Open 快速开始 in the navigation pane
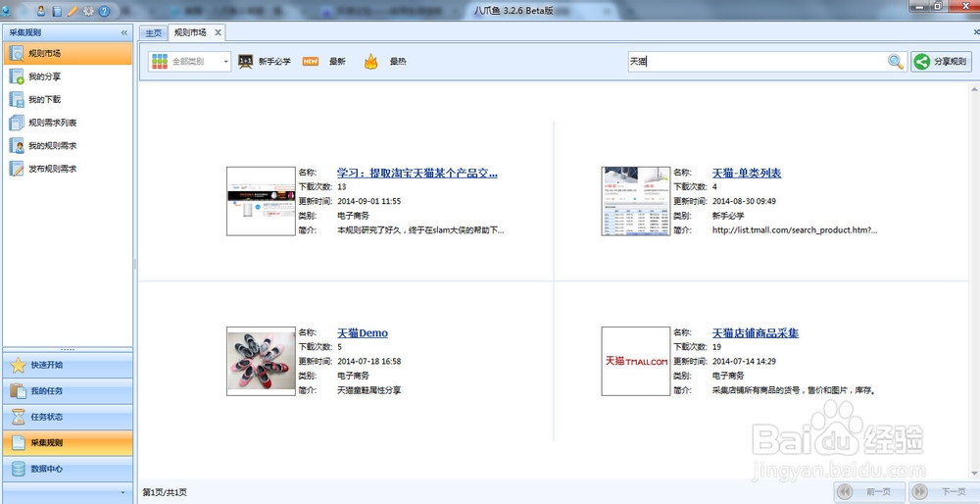This screenshot has height=504, width=980. point(68,365)
